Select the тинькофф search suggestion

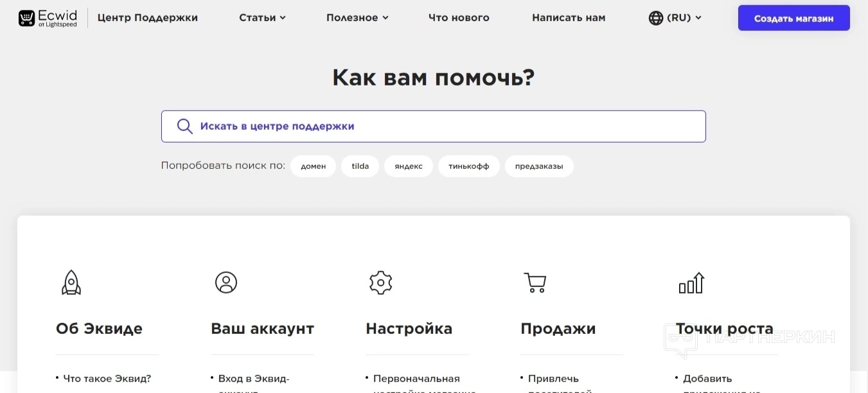pos(469,166)
